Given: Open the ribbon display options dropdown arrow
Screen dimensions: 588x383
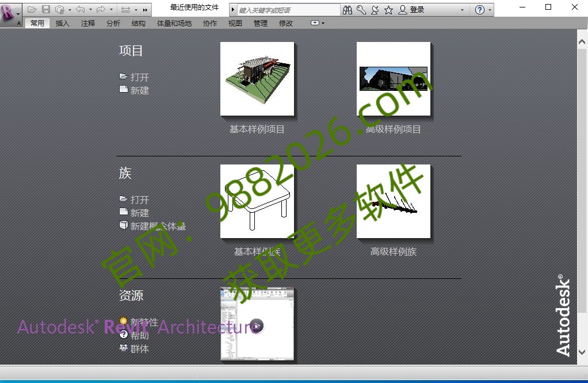Looking at the screenshot, I should pos(323,23).
